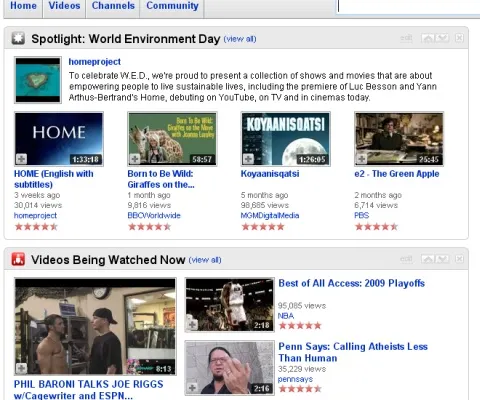Click view all link beside Spotlight heading
The height and width of the screenshot is (400, 480).
[240, 39]
